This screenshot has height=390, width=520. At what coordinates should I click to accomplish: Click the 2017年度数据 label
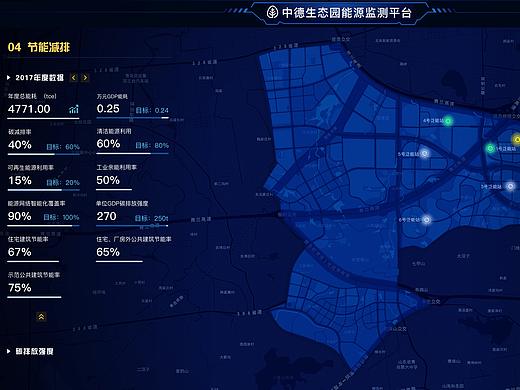click(40, 78)
